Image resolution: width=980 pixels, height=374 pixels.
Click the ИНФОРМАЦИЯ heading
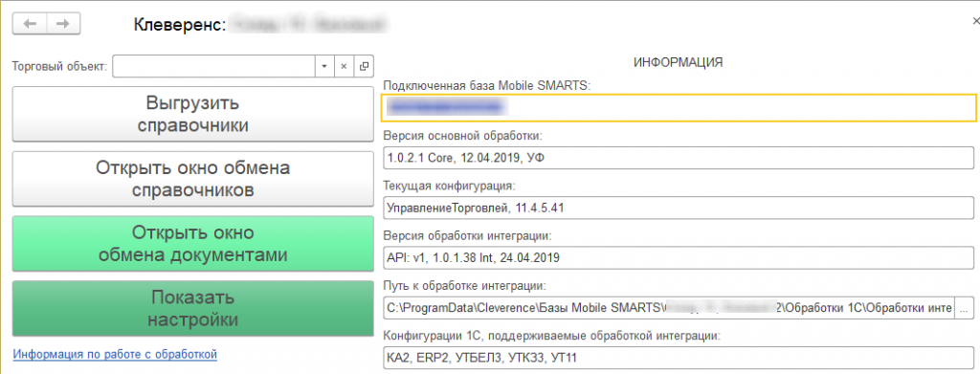click(679, 62)
